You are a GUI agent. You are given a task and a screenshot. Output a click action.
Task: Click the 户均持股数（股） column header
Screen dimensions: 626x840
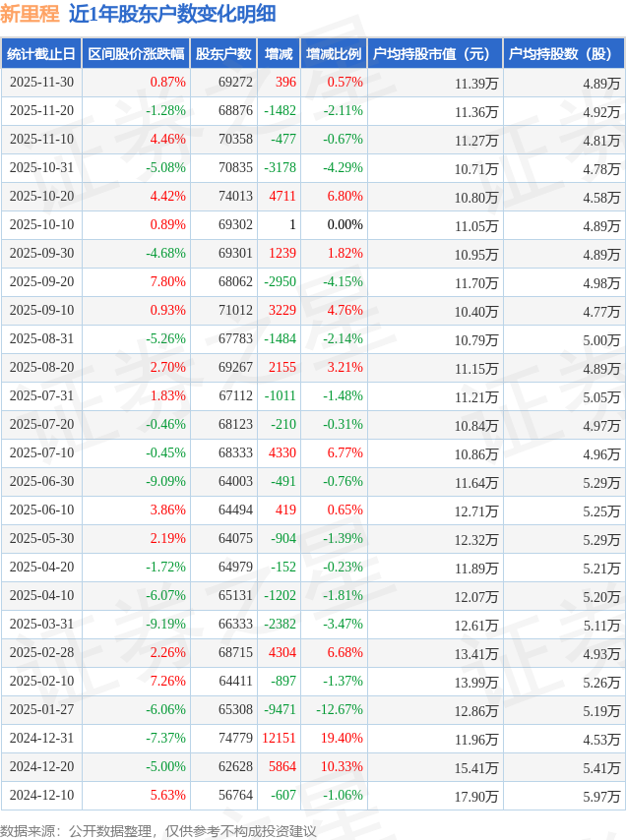tap(563, 54)
